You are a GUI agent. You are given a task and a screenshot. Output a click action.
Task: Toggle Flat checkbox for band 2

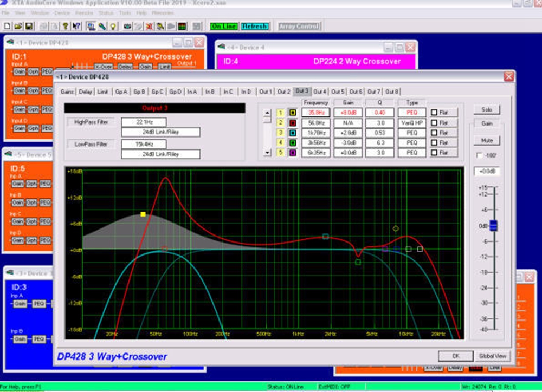(434, 122)
